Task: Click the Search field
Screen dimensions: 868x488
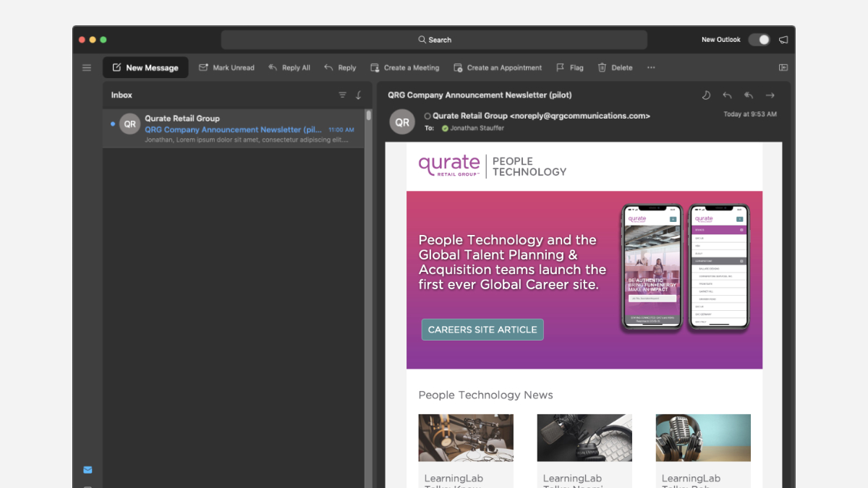Action: click(x=434, y=40)
